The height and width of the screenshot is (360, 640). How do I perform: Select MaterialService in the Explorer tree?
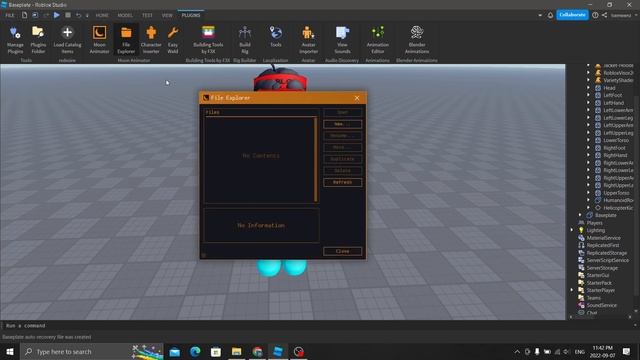pyautogui.click(x=603, y=238)
